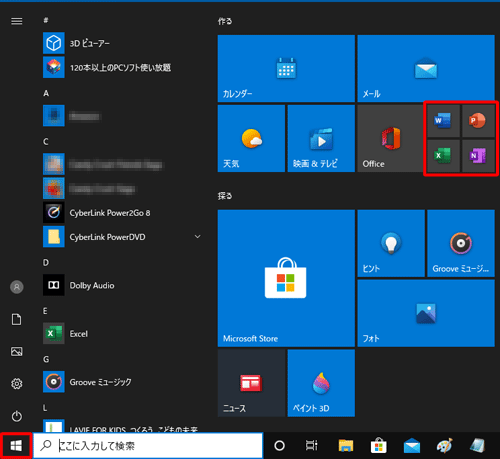Open 120本以上のPCソフト使い放題 app
The height and width of the screenshot is (459, 500).
coord(123,68)
